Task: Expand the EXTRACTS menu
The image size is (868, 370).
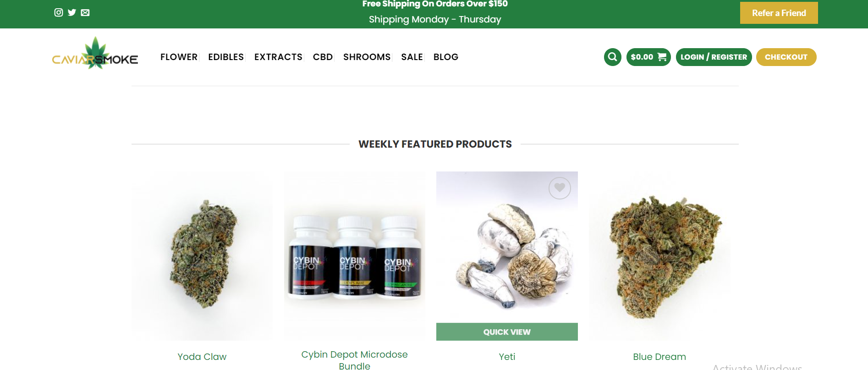Action: pos(278,57)
